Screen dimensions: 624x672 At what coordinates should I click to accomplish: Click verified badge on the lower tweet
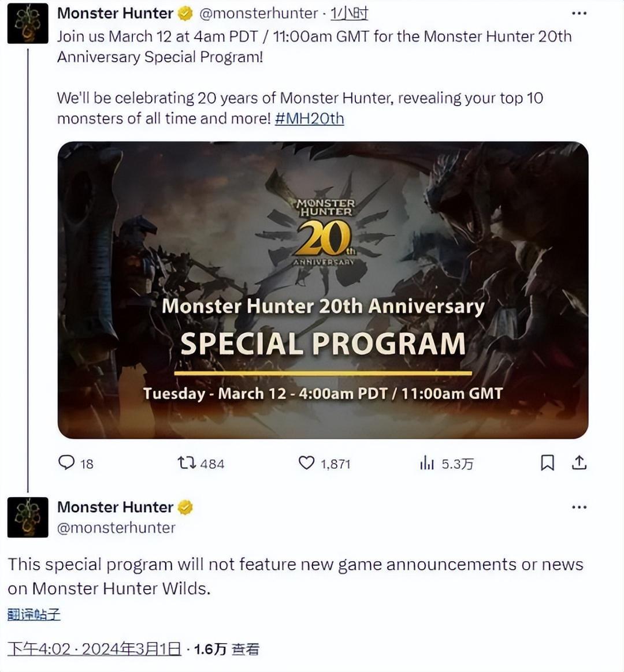tap(185, 507)
